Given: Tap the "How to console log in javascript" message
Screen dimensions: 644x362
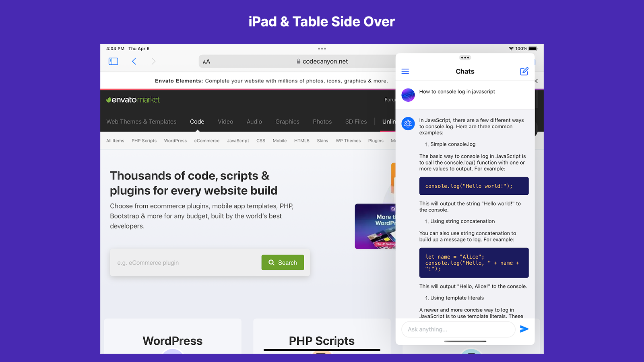Looking at the screenshot, I should click(x=457, y=92).
